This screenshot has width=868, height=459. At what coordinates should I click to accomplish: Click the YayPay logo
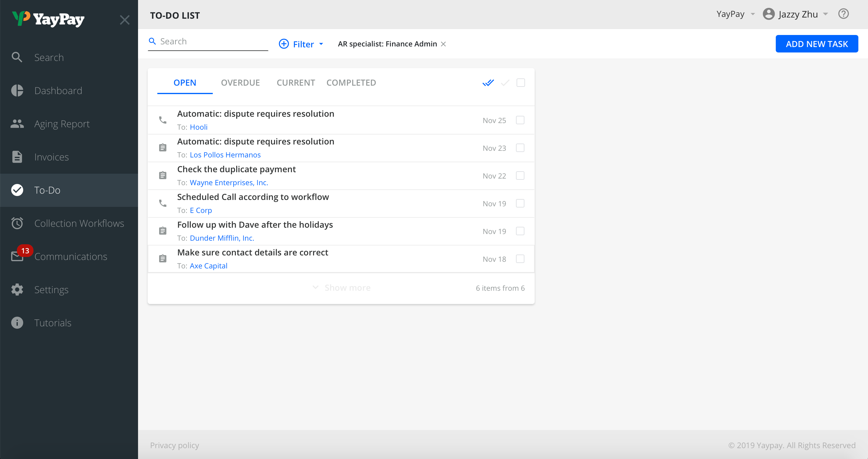[48, 19]
